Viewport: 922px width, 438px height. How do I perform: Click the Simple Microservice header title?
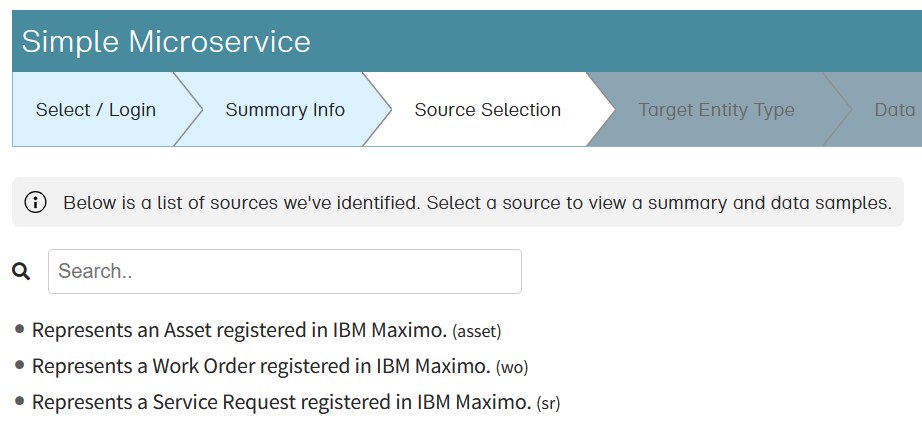pos(166,41)
